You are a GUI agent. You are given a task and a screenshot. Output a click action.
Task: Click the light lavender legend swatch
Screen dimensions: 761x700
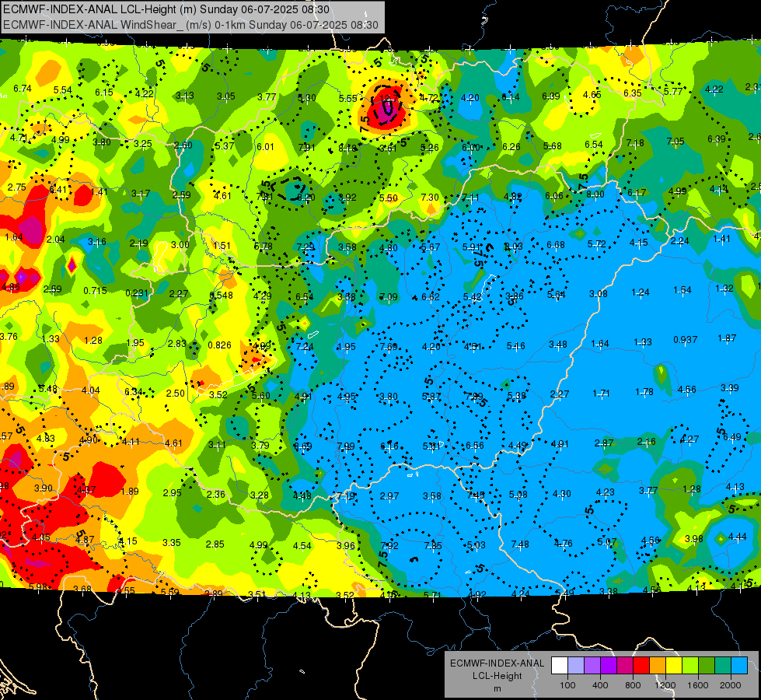pyautogui.click(x=576, y=666)
